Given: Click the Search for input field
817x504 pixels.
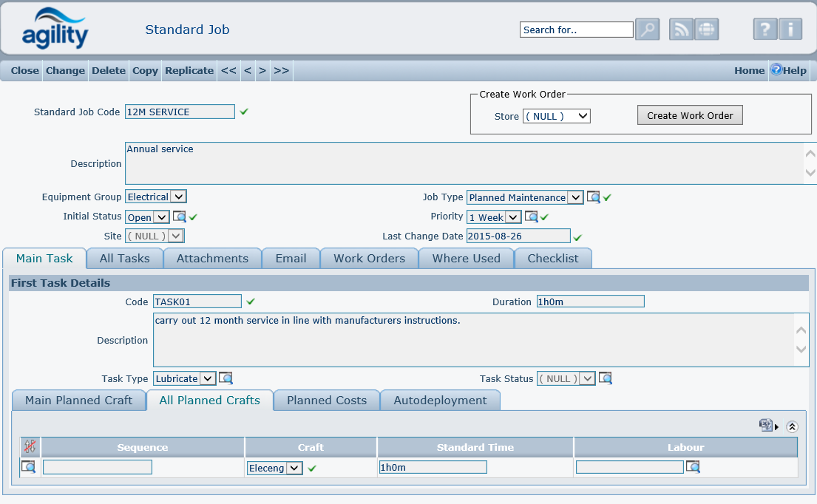Looking at the screenshot, I should coord(576,30).
